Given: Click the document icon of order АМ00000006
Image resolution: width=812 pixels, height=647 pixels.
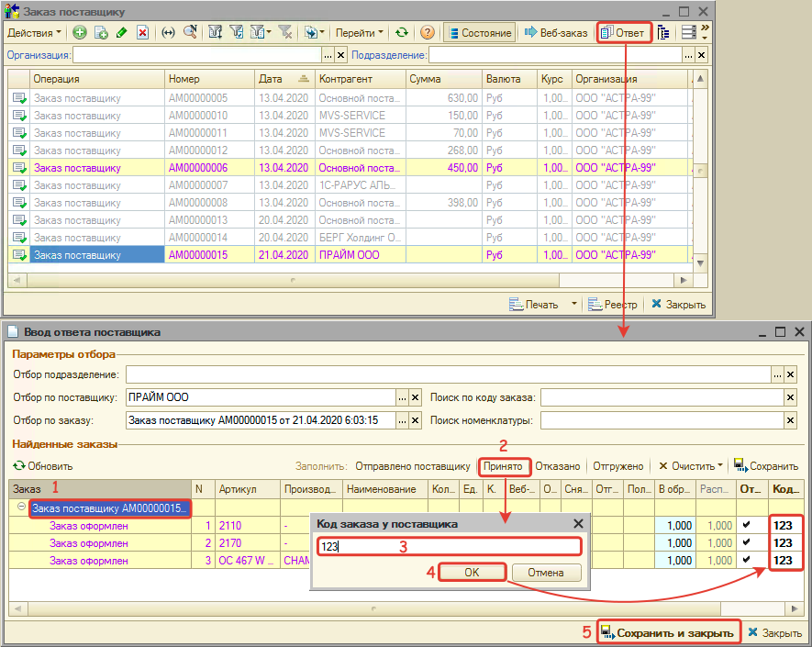Looking at the screenshot, I should pos(19,168).
